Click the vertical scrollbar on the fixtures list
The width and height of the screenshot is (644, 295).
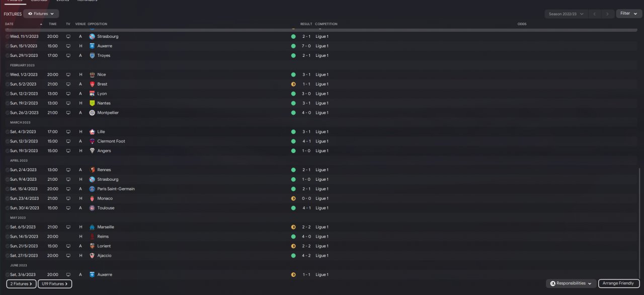640,222
